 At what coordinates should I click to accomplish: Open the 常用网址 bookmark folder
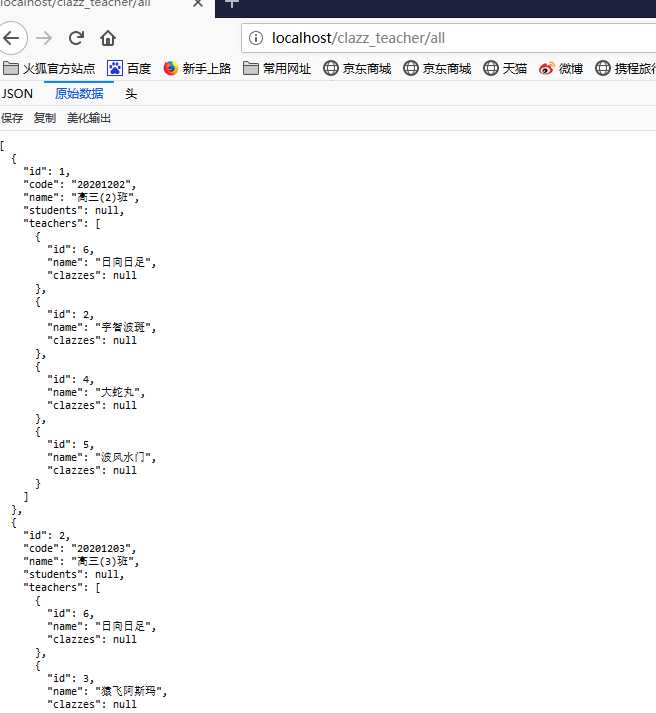(277, 69)
